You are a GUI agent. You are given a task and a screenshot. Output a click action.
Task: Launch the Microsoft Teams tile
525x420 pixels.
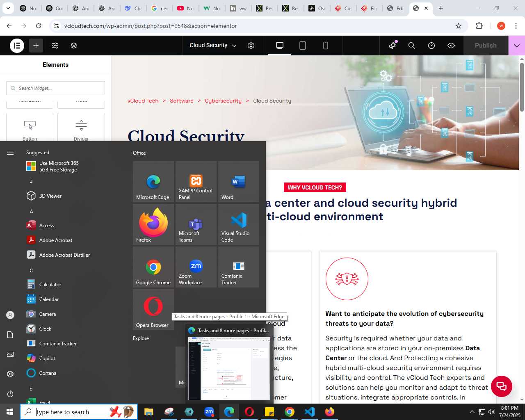[196, 224]
